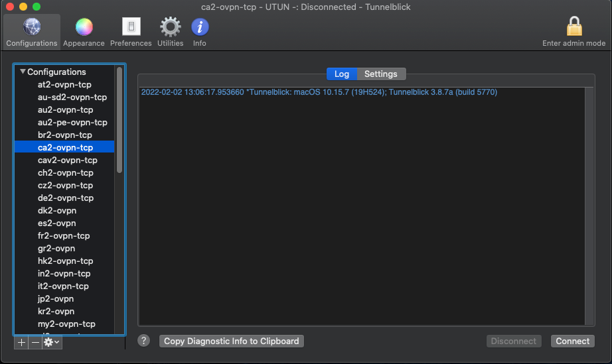Select the dk2-ovpn configuration

point(64,210)
